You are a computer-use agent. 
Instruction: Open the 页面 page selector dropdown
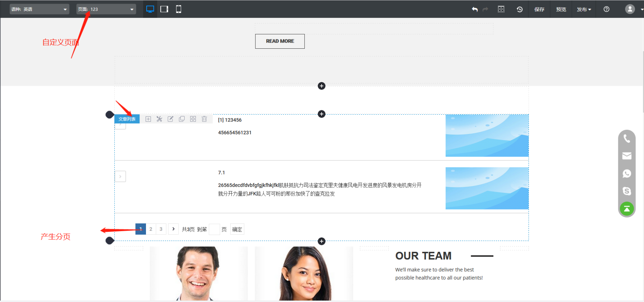106,9
